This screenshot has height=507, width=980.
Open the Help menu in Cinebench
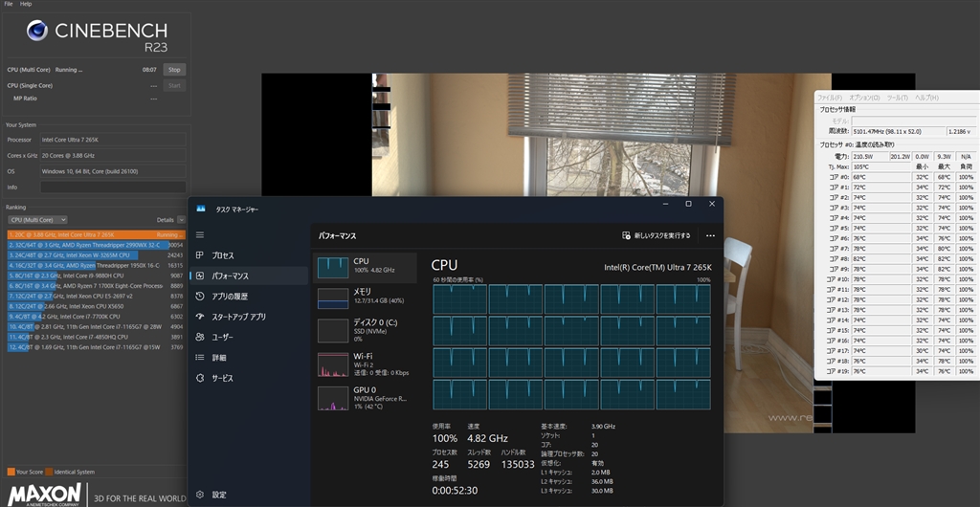26,4
